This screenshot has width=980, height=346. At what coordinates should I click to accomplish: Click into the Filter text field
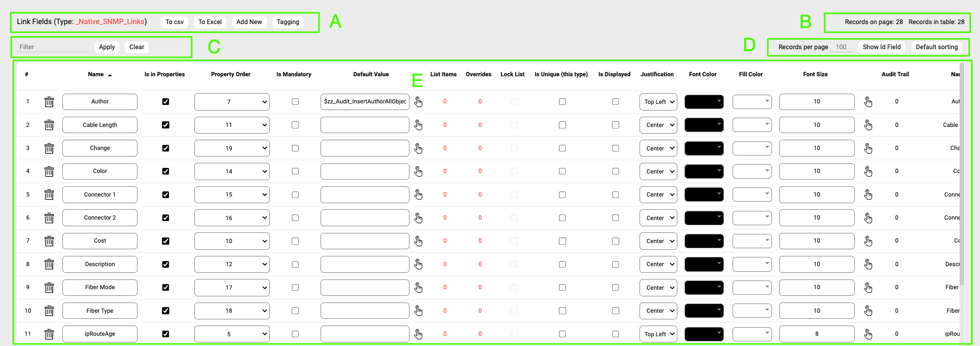[53, 47]
